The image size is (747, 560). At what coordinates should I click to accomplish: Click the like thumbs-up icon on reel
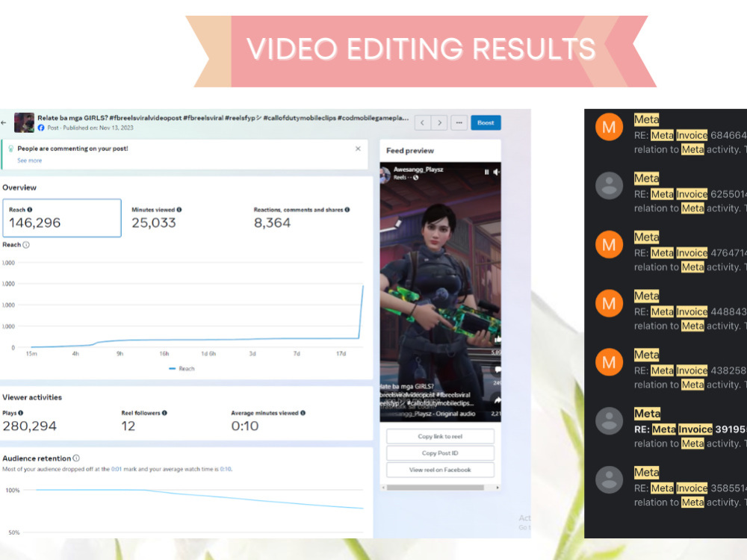coord(497,339)
